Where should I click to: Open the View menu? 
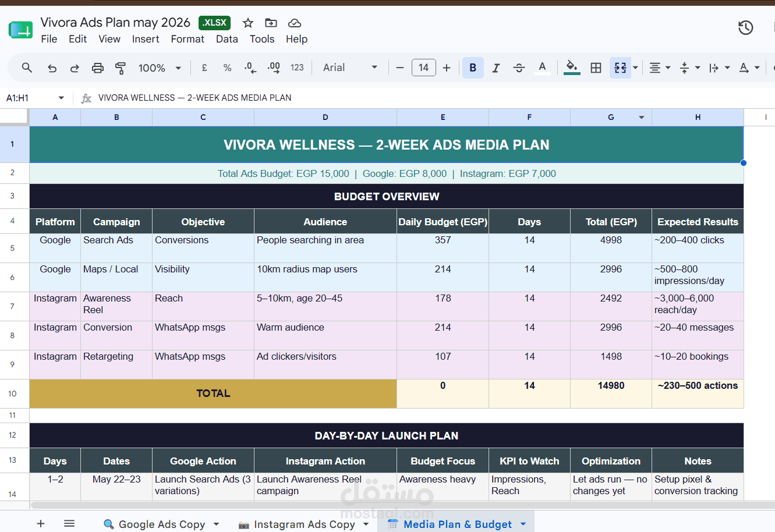pyautogui.click(x=109, y=39)
